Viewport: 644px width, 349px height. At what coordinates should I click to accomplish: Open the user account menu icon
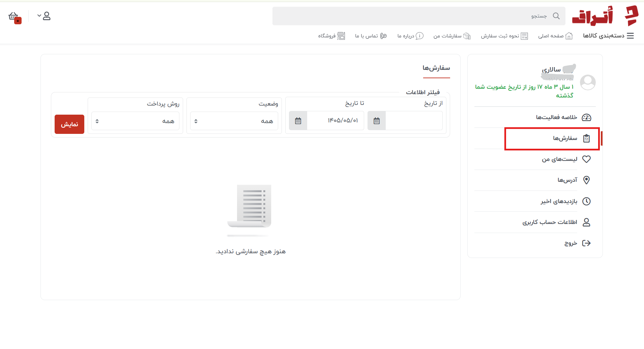[47, 16]
